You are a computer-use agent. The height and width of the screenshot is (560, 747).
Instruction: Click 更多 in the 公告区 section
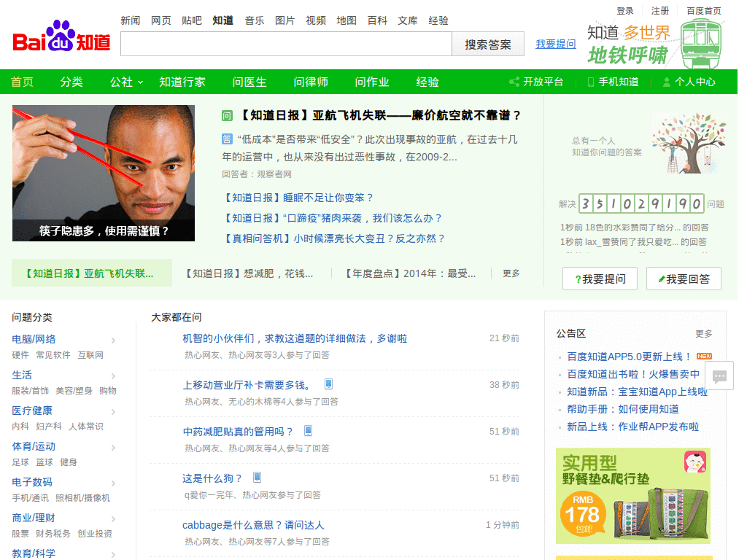pos(703,333)
